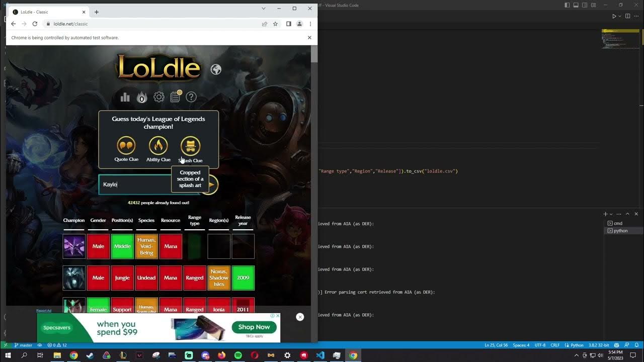Select Python language mode in status bar
Viewport: 644px width, 362px height.
[x=577, y=345]
